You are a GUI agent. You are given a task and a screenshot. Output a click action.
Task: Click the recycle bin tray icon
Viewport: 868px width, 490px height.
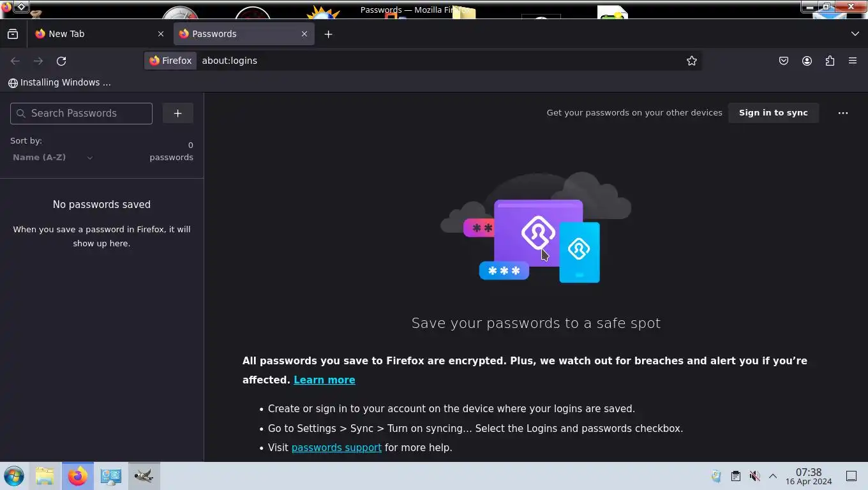pos(716,476)
